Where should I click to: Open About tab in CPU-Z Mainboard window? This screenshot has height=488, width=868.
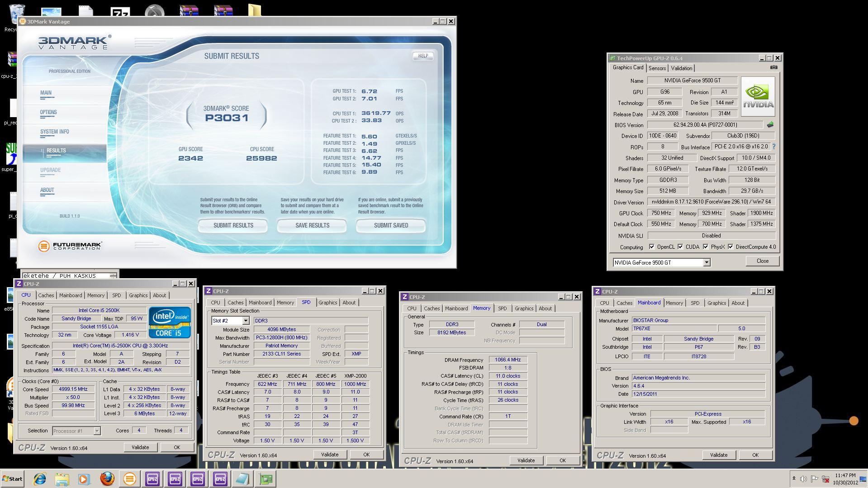pos(738,303)
